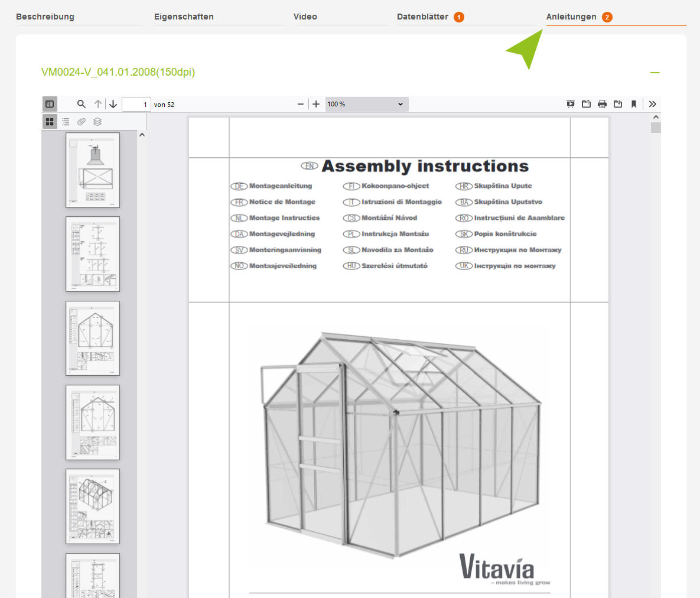Open the Video tab
This screenshot has width=700, height=598.
(x=305, y=17)
